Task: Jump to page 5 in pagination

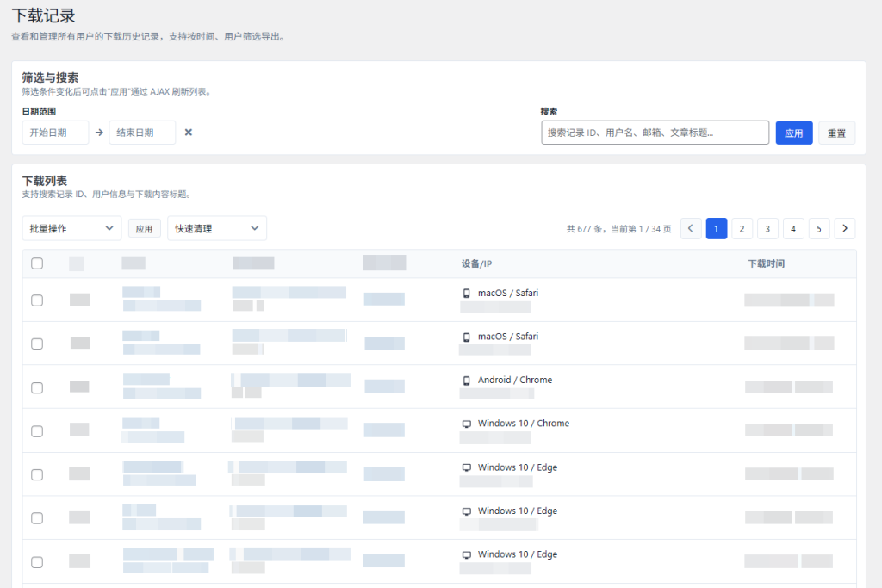Action: tap(819, 228)
